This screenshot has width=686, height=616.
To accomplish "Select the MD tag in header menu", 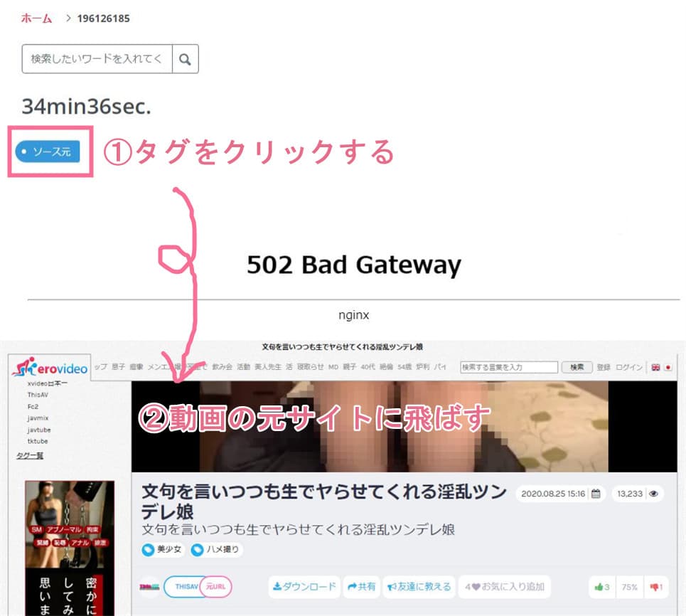I will [333, 367].
